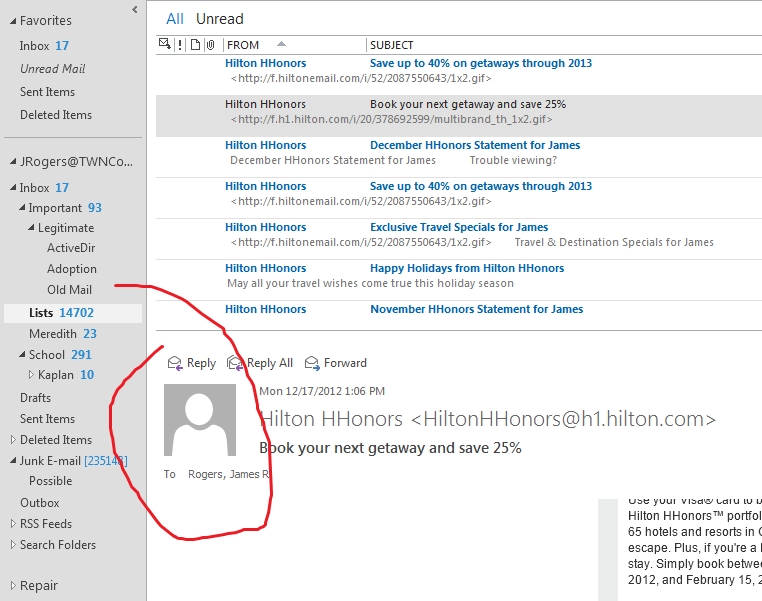Click the Reply All envelope icon
Screen dimensions: 762x601
pos(235,363)
